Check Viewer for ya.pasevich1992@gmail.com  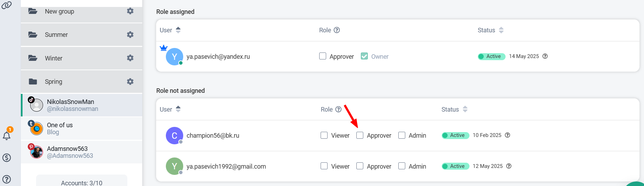[x=324, y=166]
